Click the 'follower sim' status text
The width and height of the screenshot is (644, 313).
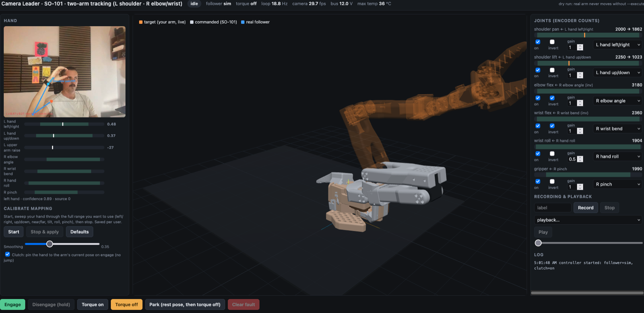click(x=219, y=4)
